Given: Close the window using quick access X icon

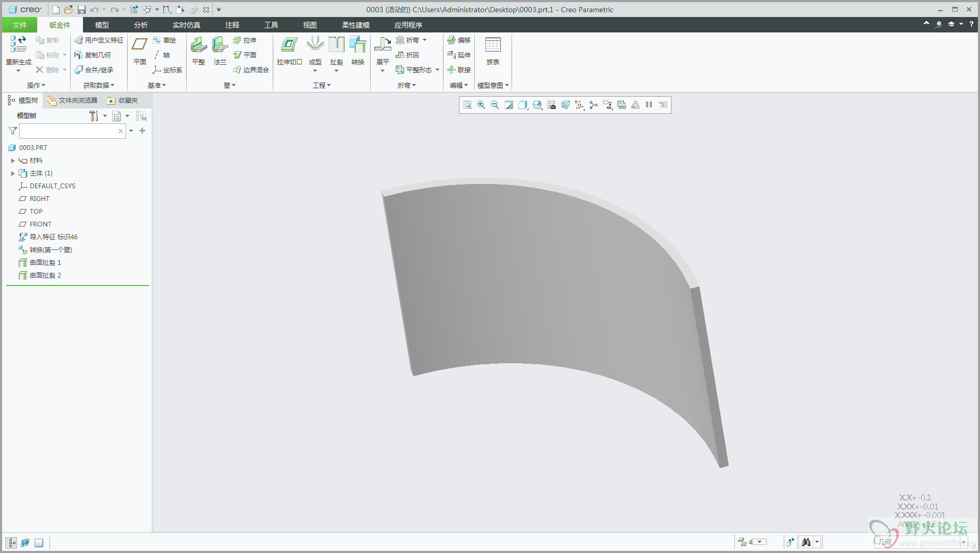Looking at the screenshot, I should coord(206,10).
